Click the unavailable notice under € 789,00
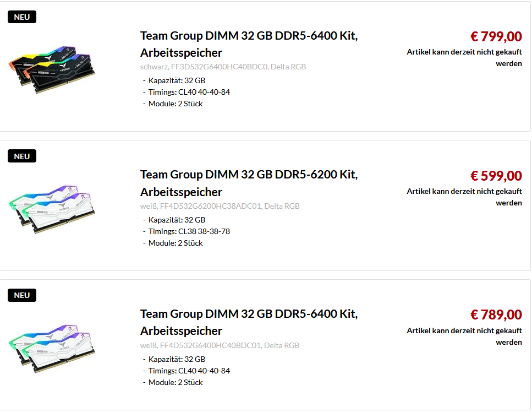 coord(464,336)
